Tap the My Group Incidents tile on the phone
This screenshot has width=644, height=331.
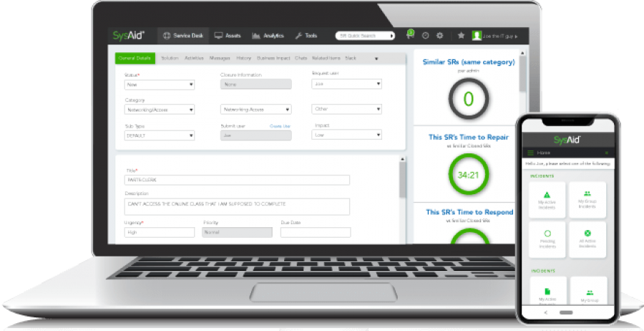(x=587, y=199)
